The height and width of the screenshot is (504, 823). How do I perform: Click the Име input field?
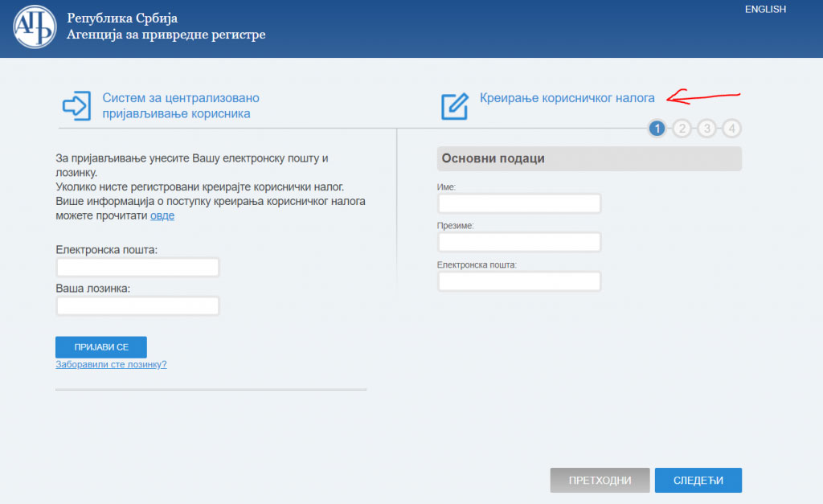coord(519,203)
